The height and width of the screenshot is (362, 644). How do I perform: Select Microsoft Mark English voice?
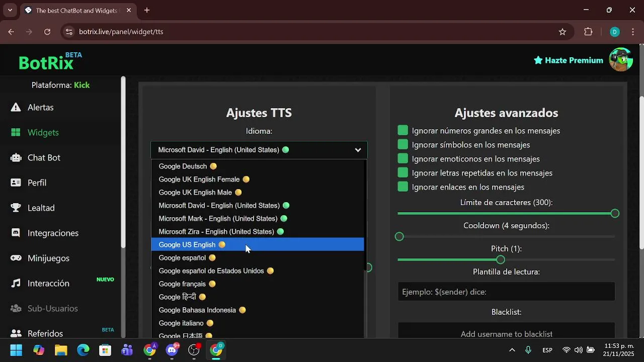pos(258,219)
